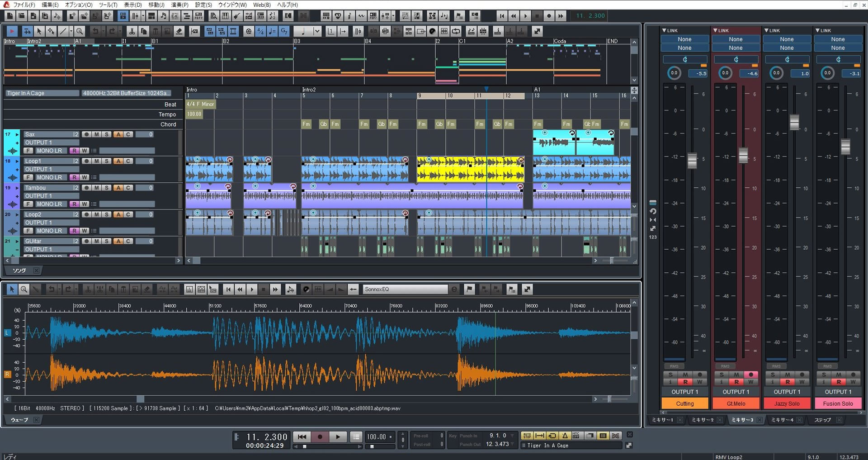Click the eraser tool in song toolbar
Viewport: 868px width, 460px height.
(x=179, y=31)
